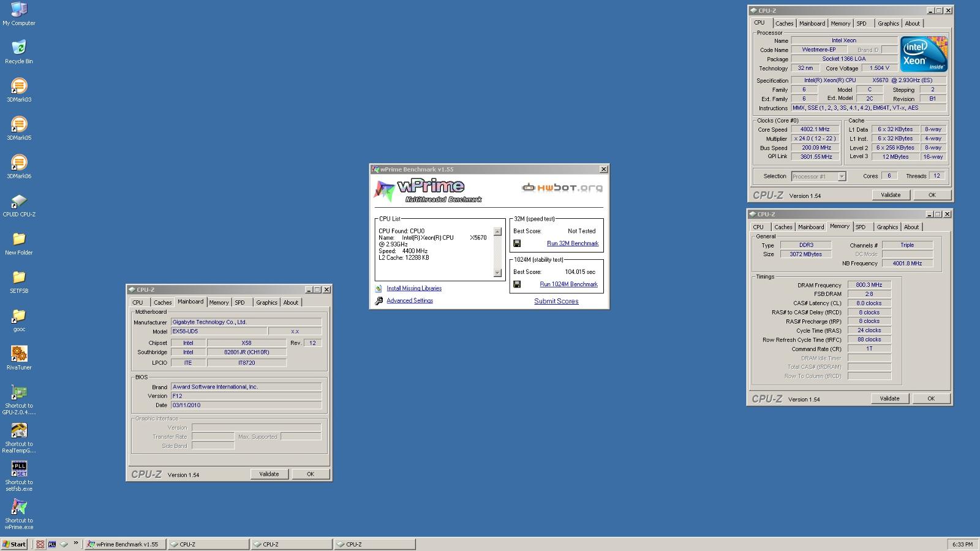Click the CPU List scrollbar up arrow
The width and height of the screenshot is (980, 551).
[x=497, y=232]
